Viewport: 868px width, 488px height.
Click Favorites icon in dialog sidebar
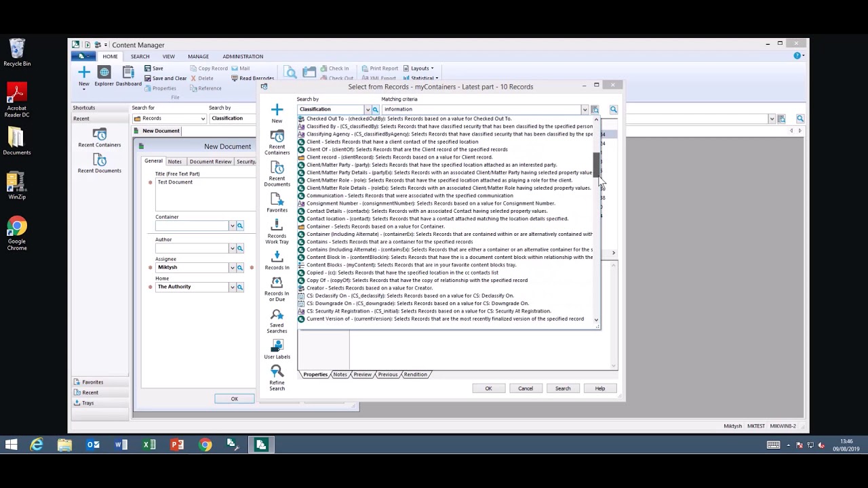click(x=277, y=202)
